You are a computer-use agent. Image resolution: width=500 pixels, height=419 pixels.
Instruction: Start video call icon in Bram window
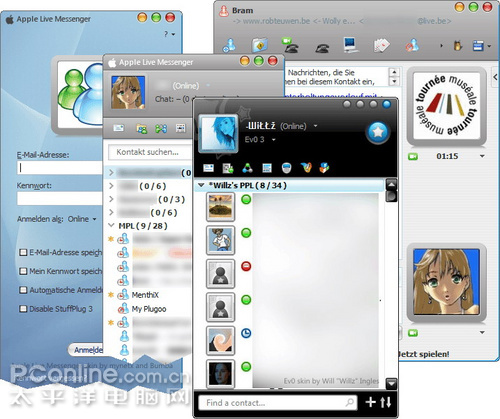[x=289, y=46]
